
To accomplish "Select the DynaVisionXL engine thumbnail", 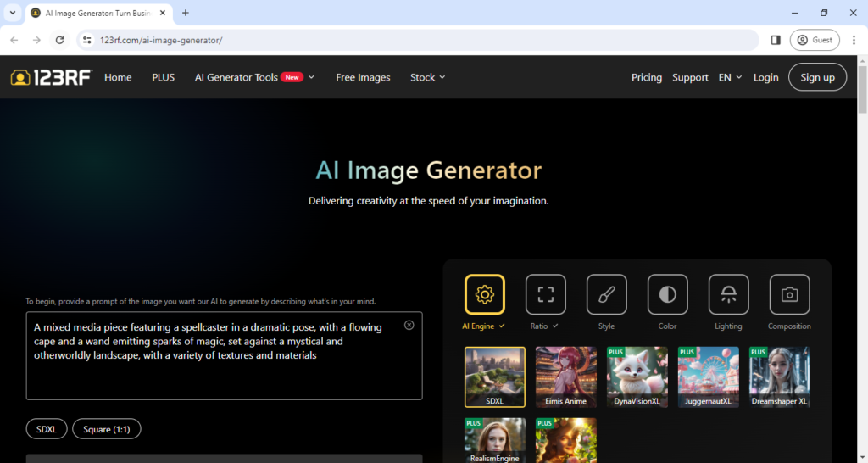I will click(x=637, y=377).
